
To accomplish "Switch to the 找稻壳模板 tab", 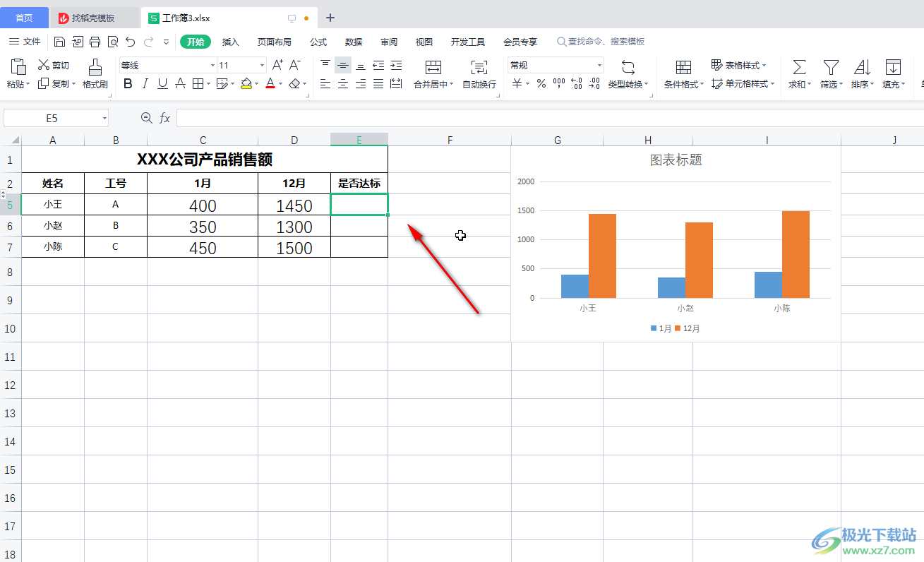I will 95,18.
